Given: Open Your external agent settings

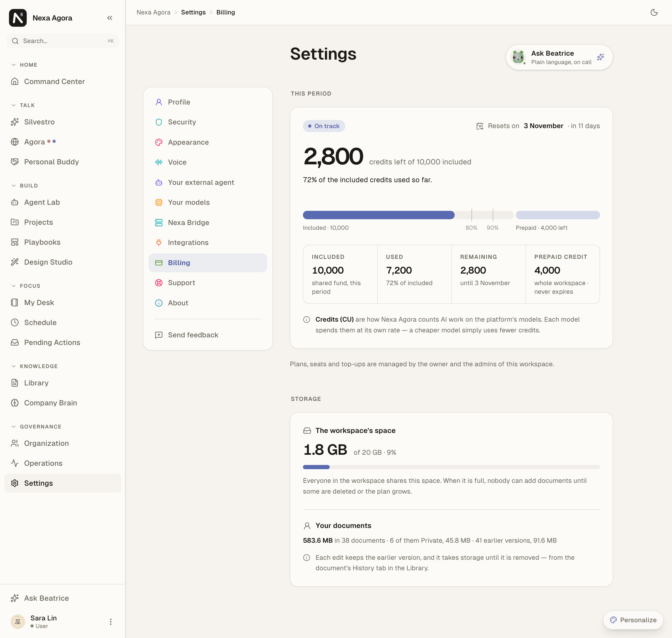Looking at the screenshot, I should coord(208,182).
